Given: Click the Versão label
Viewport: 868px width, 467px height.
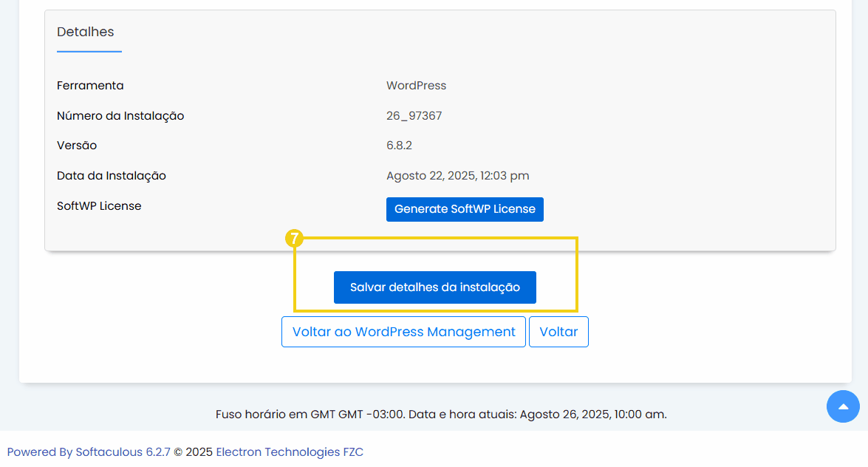Looking at the screenshot, I should pyautogui.click(x=77, y=146).
